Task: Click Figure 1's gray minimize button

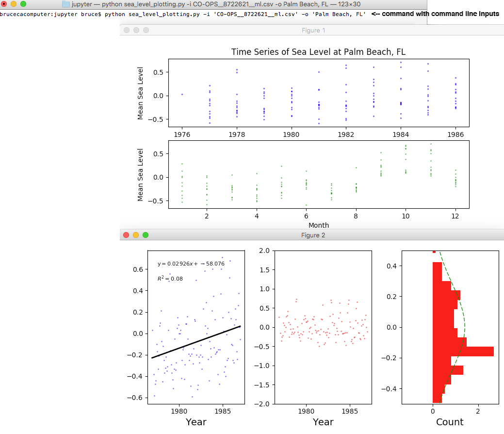Action: pyautogui.click(x=136, y=30)
